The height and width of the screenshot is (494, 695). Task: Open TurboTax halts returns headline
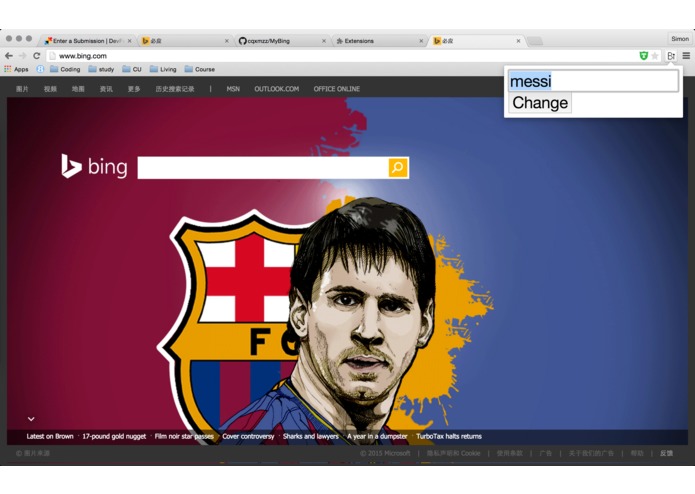pyautogui.click(x=449, y=436)
